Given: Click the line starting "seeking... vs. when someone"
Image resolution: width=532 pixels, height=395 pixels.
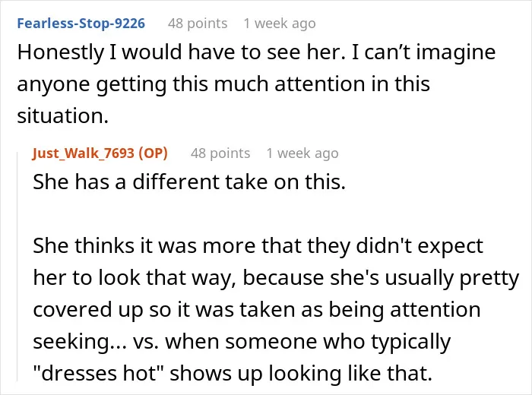Looking at the screenshot, I should [x=242, y=341].
